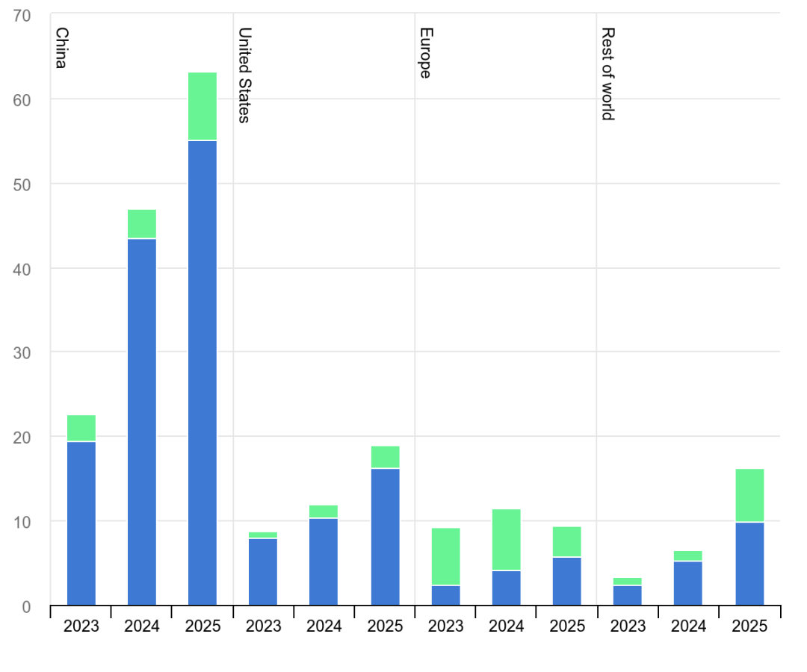Select the green Rest of world 2025 segment
The image size is (807, 672).
[750, 496]
